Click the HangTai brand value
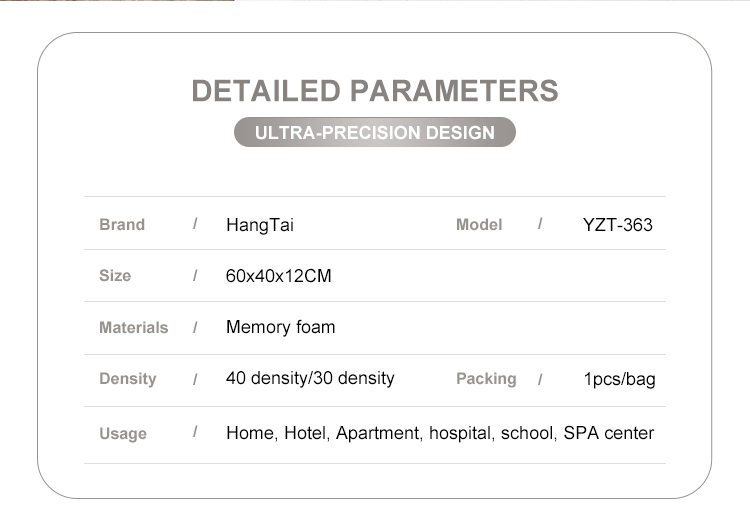Image resolution: width=750 pixels, height=522 pixels. 260,225
